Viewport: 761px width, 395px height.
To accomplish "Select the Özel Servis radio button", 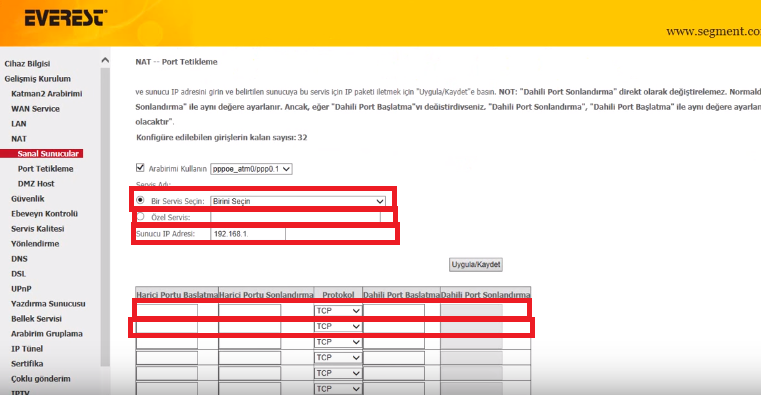I will point(140,216).
